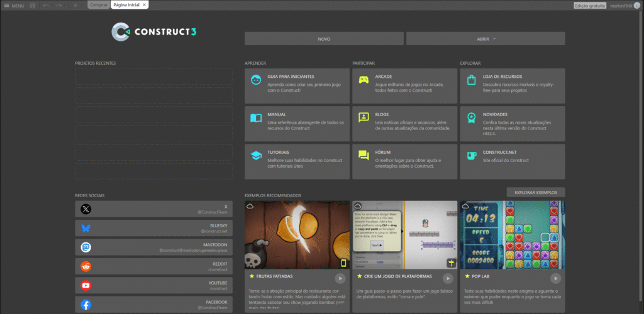
Task: Click the Pop Lab thumbnail
Action: tap(513, 235)
